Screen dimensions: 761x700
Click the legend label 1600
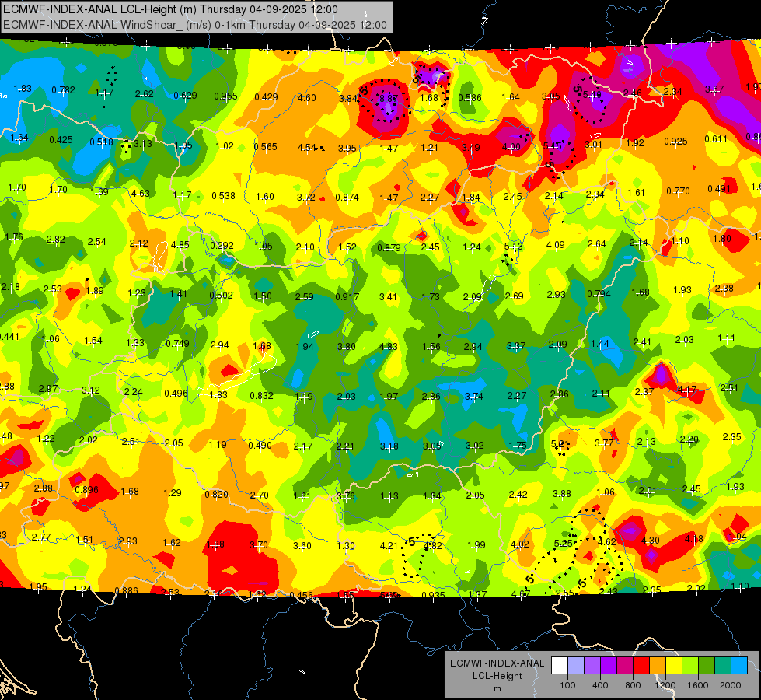point(698,685)
